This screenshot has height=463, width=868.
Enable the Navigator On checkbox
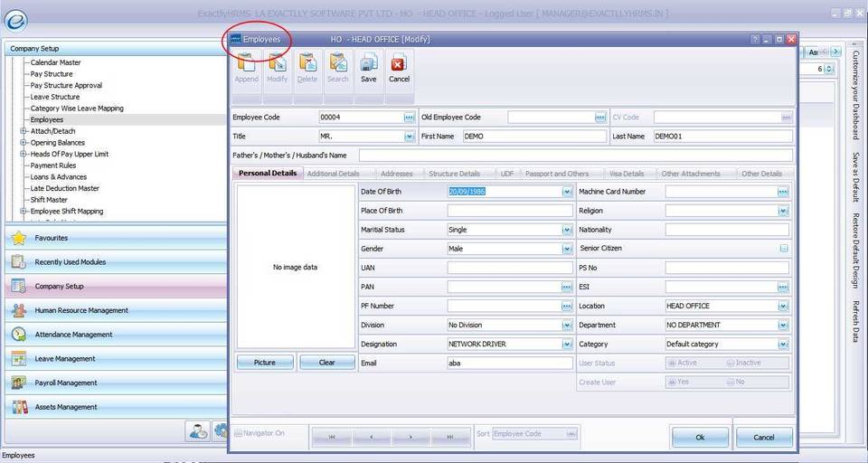pos(239,434)
